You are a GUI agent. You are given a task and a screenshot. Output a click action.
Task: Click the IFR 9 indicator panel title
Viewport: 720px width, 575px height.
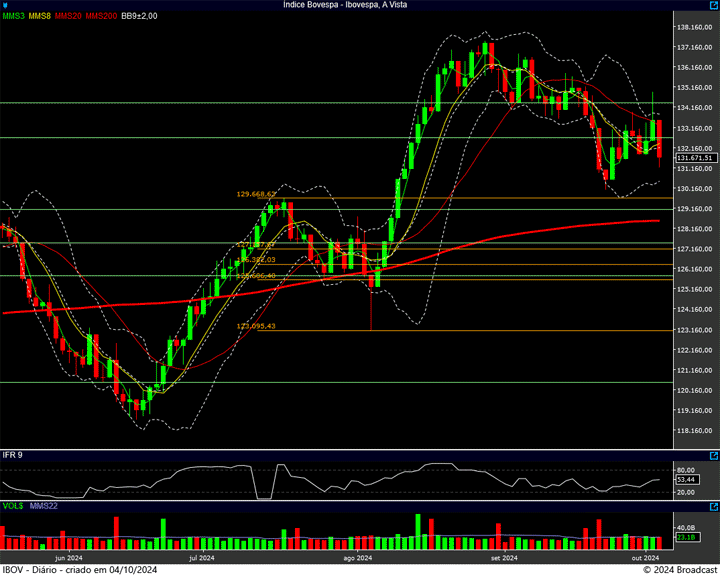[x=14, y=455]
